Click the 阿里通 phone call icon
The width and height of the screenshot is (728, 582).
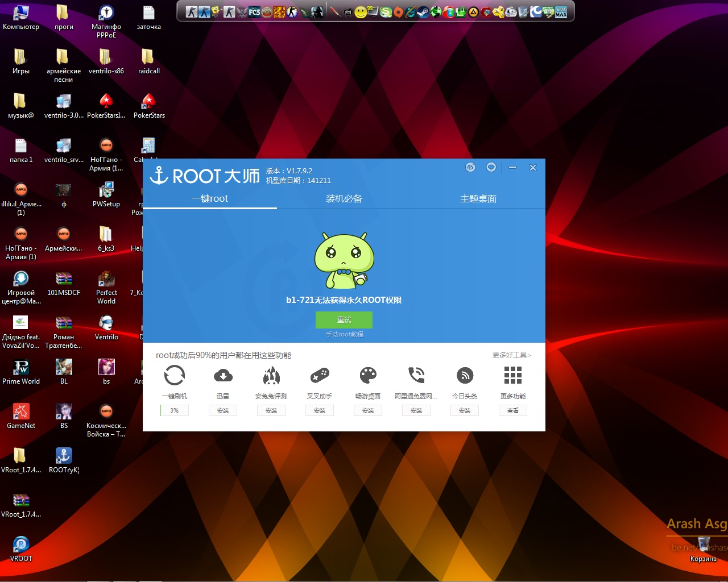pyautogui.click(x=416, y=376)
